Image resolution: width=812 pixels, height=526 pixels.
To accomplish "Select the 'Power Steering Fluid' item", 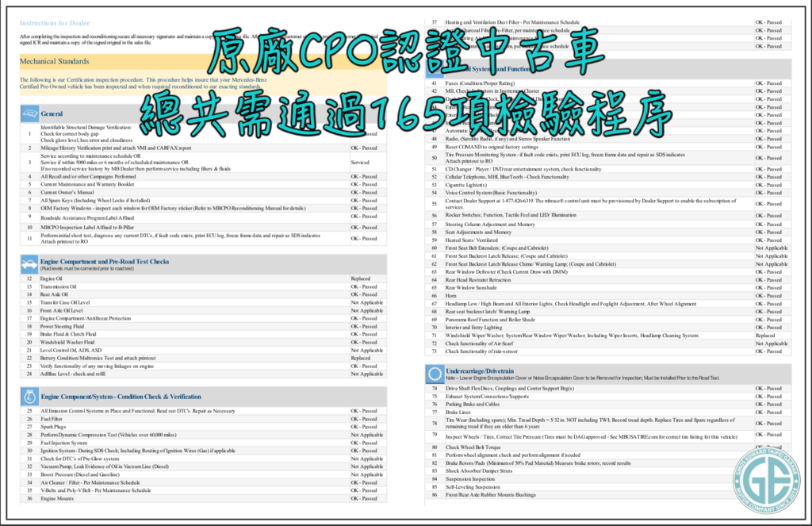I will coord(62,327).
